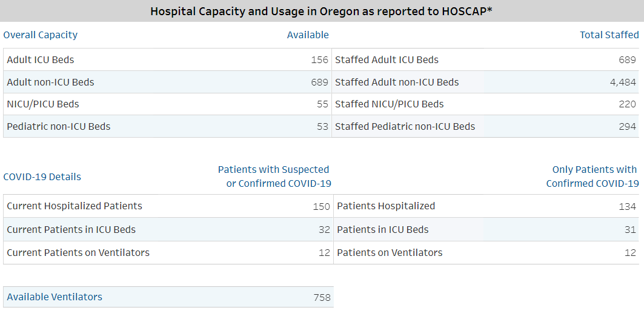Select the Staffed Adult non-ICU Beds value 4,484
Screen dimensions: 644x316
pyautogui.click(x=623, y=82)
